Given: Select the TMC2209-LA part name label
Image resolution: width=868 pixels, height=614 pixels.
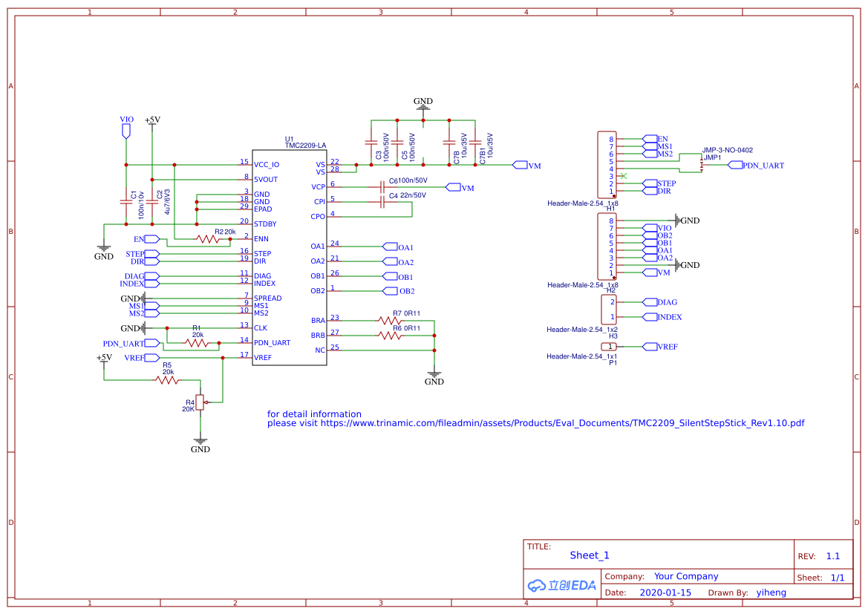Looking at the screenshot, I should click(305, 146).
